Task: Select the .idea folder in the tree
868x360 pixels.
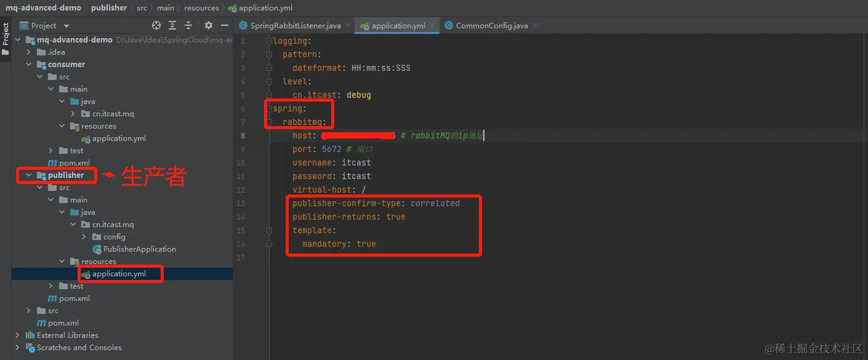Action: [x=56, y=52]
